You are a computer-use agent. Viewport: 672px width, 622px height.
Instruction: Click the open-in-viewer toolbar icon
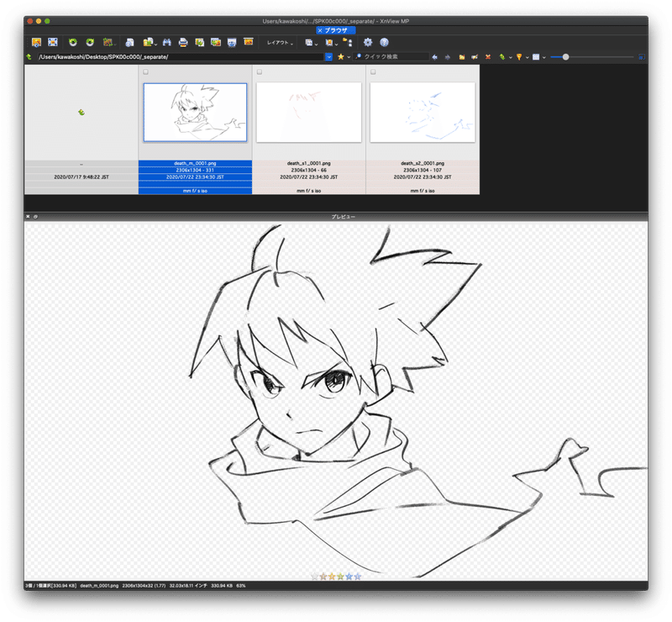coord(36,42)
